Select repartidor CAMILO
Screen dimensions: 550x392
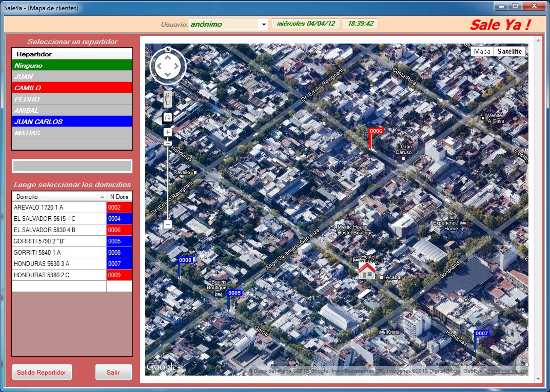click(x=72, y=88)
